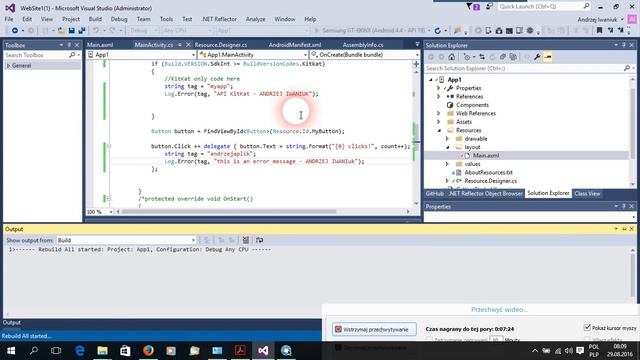Toggle Word Wrap icon in Output panel
This screenshot has width=640, height=360.
259,240
